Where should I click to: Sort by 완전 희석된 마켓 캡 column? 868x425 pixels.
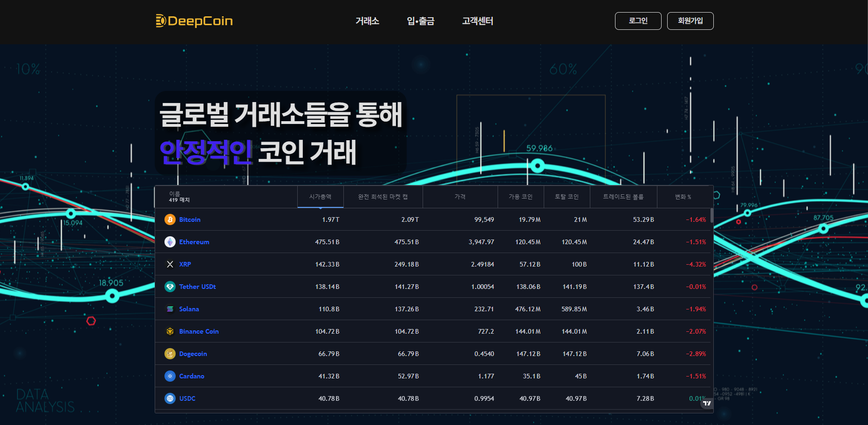click(x=383, y=197)
